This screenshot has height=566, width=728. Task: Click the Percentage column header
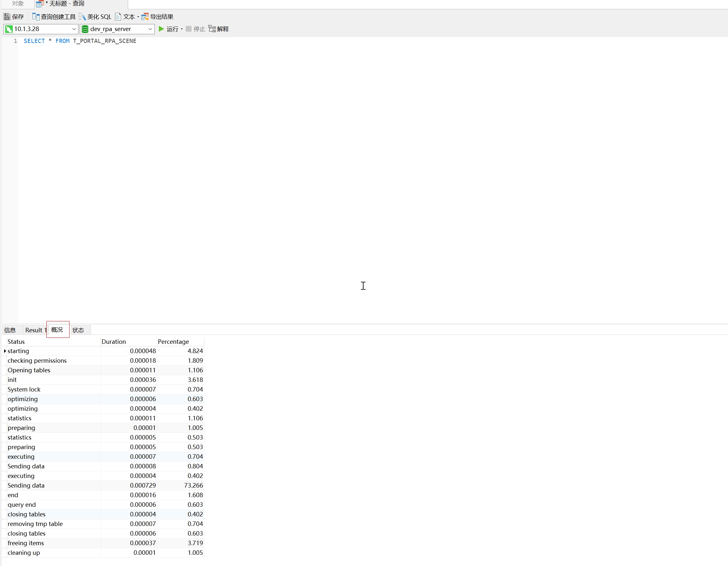coord(180,342)
